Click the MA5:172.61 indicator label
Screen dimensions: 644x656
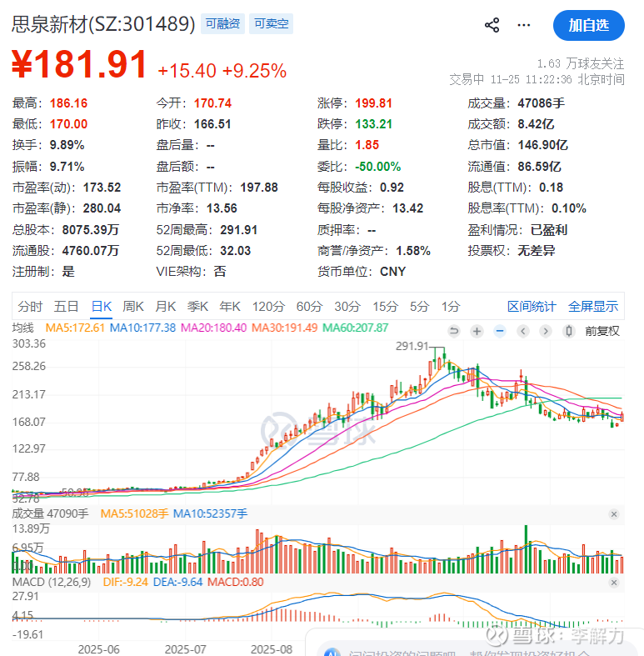pyautogui.click(x=75, y=328)
